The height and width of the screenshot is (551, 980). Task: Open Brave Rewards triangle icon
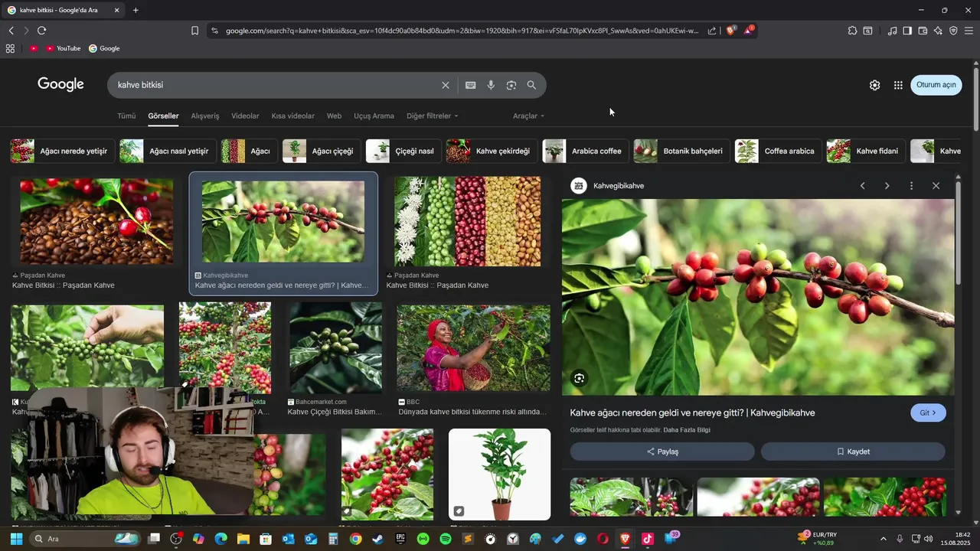(x=749, y=31)
